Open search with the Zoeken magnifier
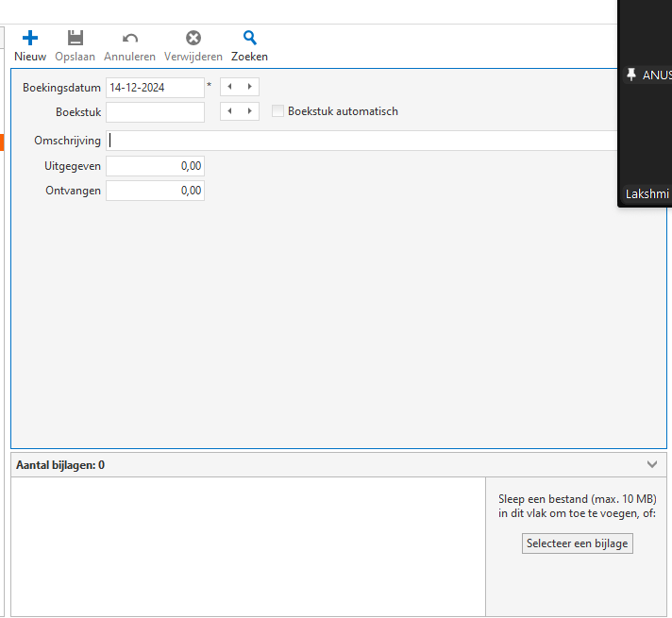Viewport: 672px width, 618px height. click(x=249, y=39)
